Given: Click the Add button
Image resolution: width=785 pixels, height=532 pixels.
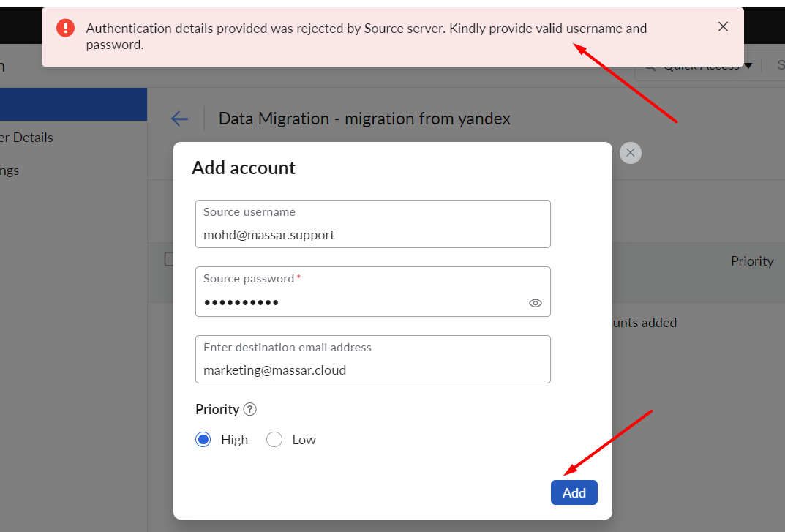Looking at the screenshot, I should [574, 493].
